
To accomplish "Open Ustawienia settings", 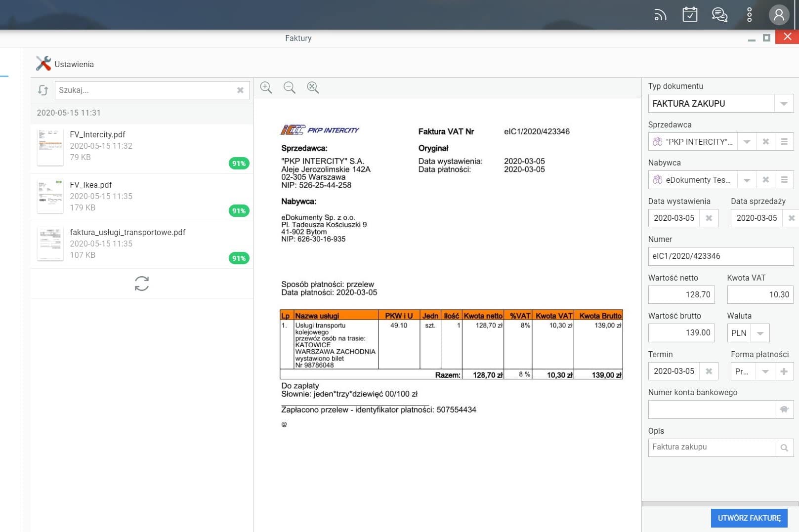I will 65,64.
